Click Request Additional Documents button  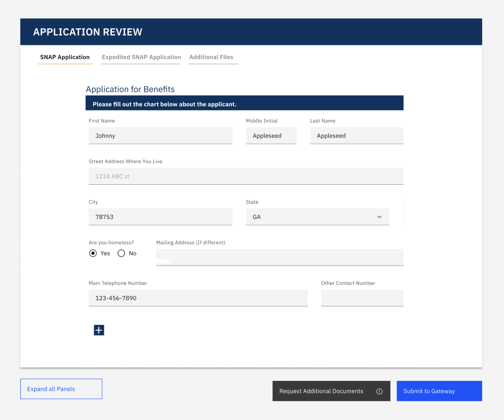click(x=331, y=391)
